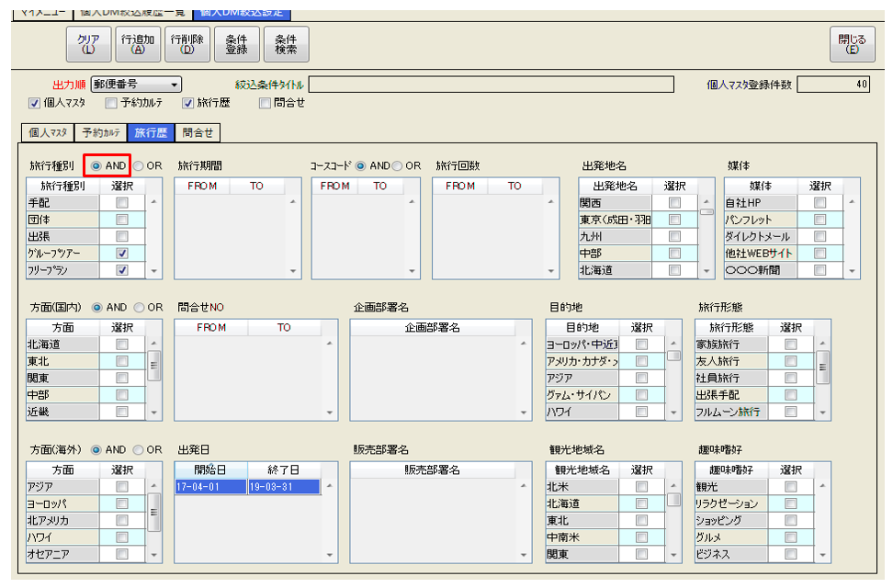Select AND for 方面(海外)
This screenshot has width=893, height=588.
click(x=96, y=450)
